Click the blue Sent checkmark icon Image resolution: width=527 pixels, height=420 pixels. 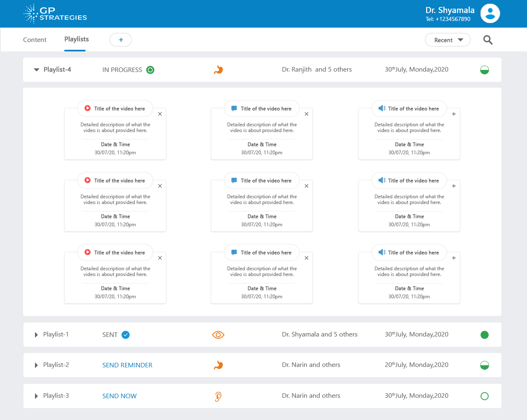coord(126,335)
